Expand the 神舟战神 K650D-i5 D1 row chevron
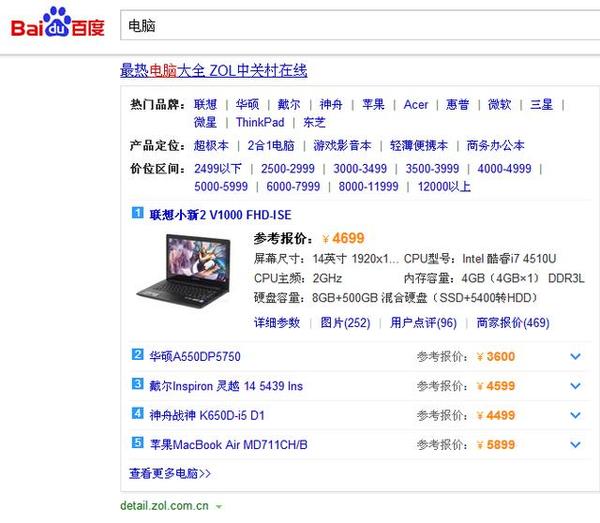 click(575, 415)
